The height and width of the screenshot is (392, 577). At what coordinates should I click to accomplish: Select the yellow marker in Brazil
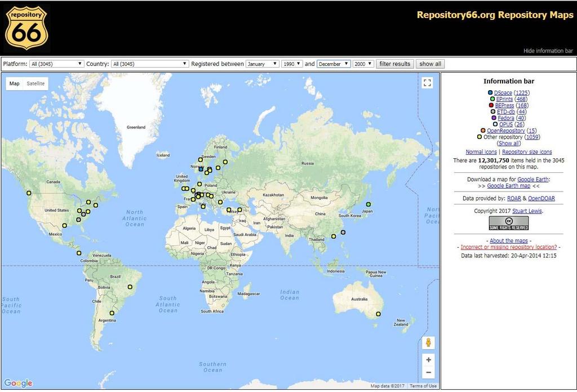click(130, 287)
